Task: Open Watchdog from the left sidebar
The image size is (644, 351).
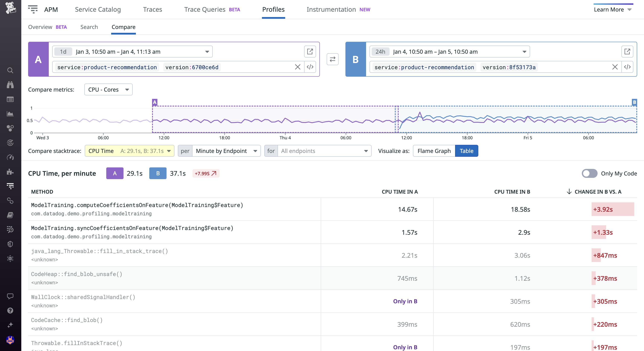Action: click(10, 85)
